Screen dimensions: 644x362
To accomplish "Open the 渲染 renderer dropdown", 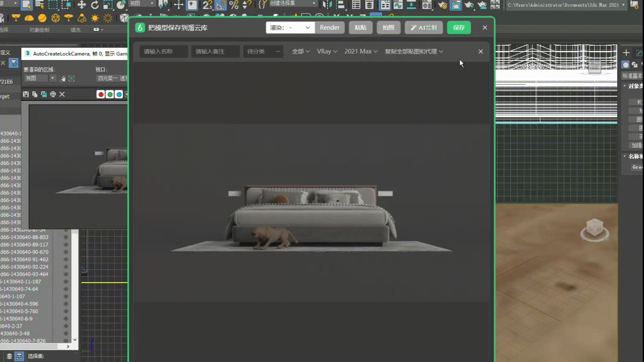I will tap(290, 27).
